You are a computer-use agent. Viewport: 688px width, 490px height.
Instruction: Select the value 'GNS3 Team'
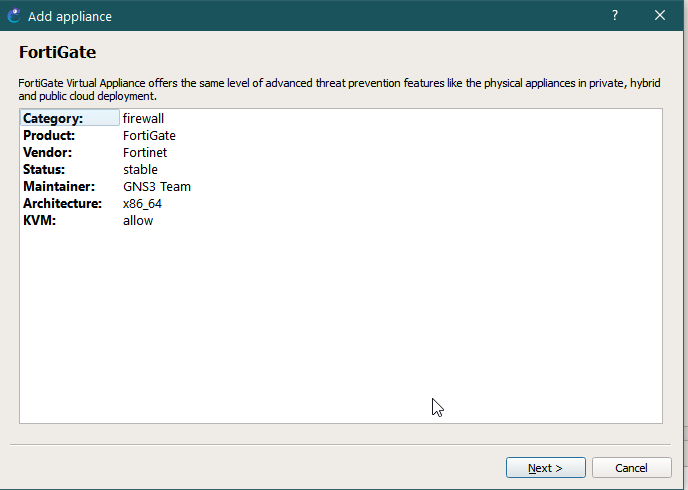tap(157, 186)
